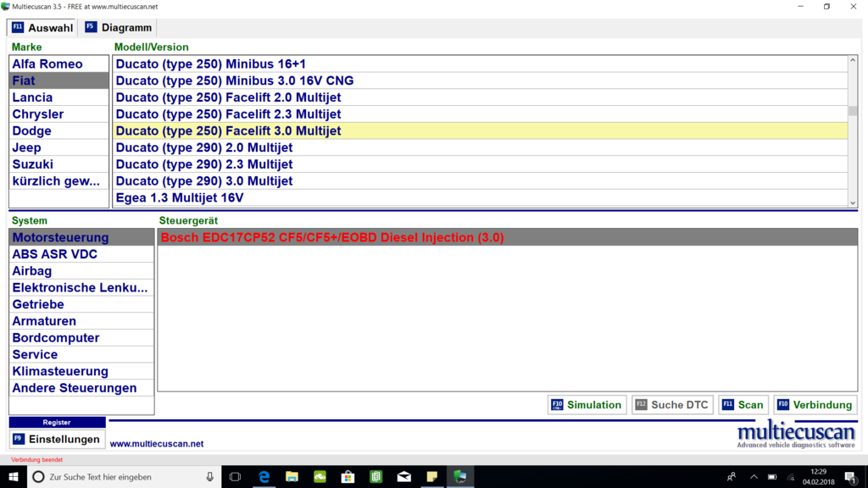Choose Klimasteuerung system
Screen dimensions: 868x488
pos(81,371)
